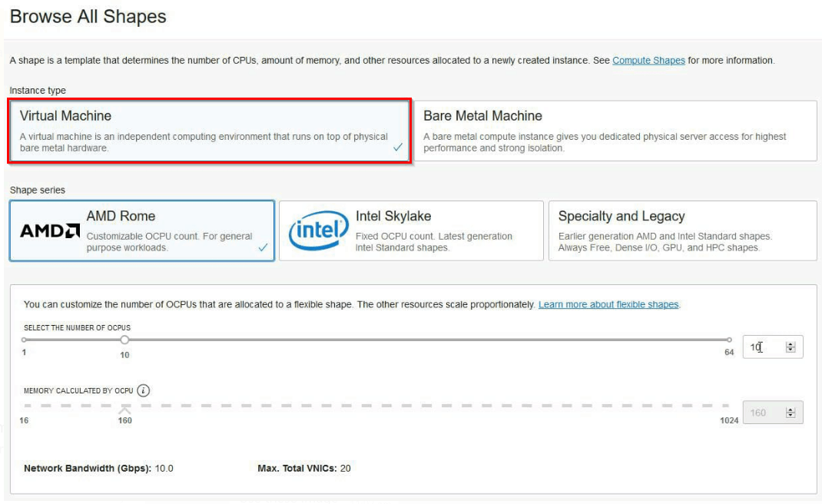Open Learn more about flexible shapes link
The image size is (822, 504).
click(x=608, y=305)
